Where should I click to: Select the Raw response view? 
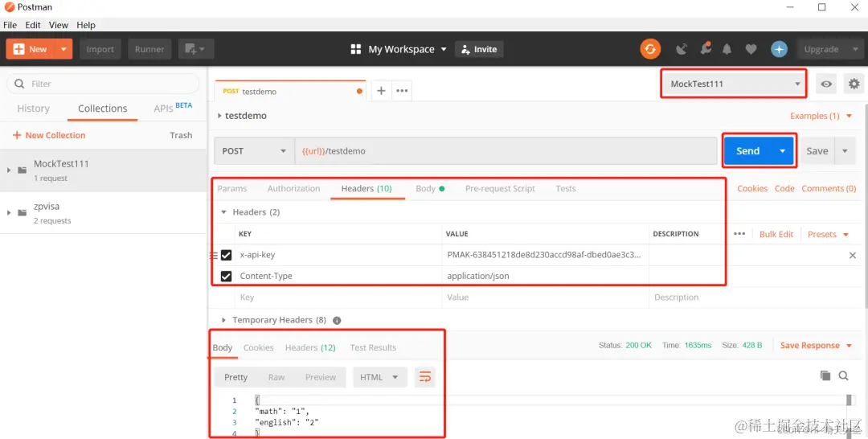(276, 377)
